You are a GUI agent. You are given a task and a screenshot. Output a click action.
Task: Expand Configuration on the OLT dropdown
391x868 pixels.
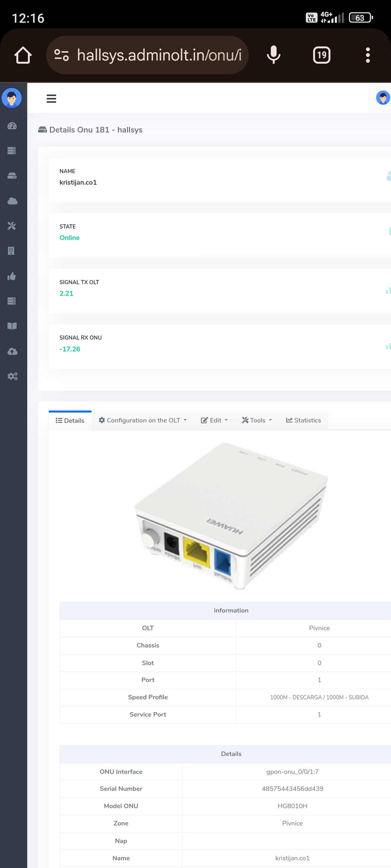click(x=142, y=420)
